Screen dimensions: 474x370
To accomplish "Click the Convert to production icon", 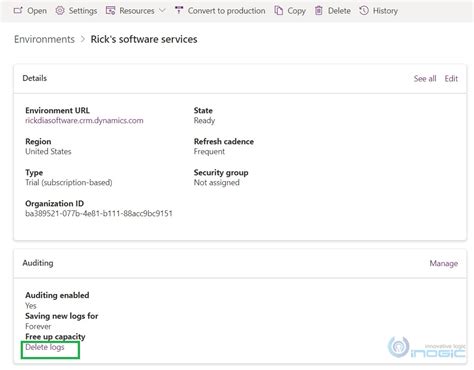I will pyautogui.click(x=179, y=10).
